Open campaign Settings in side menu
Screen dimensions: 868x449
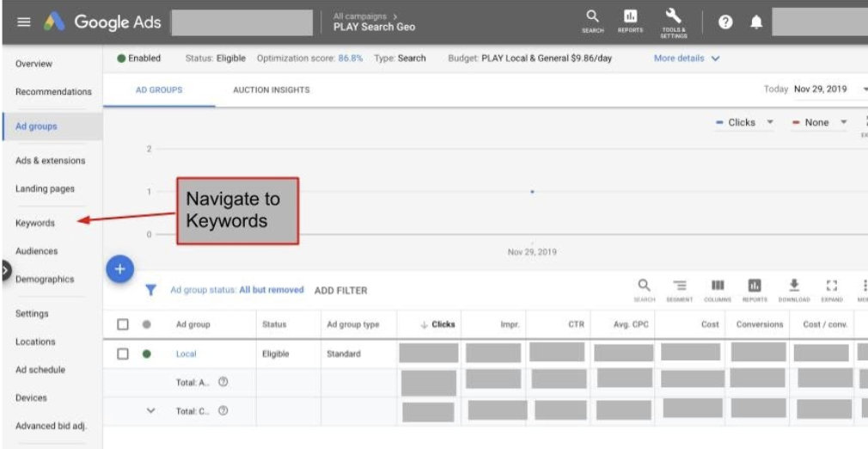(x=32, y=314)
